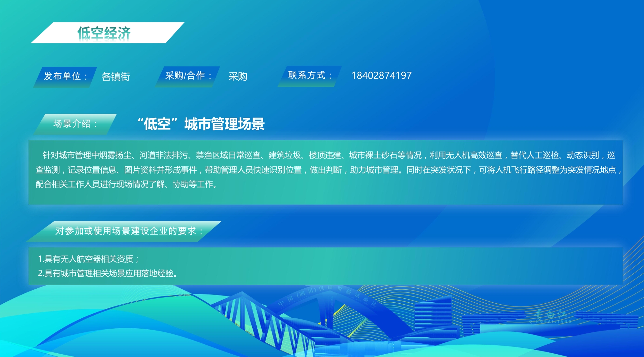This screenshot has height=357, width=644.
Task: Click the 采购 value next to 采购/合作
Action: [x=238, y=76]
